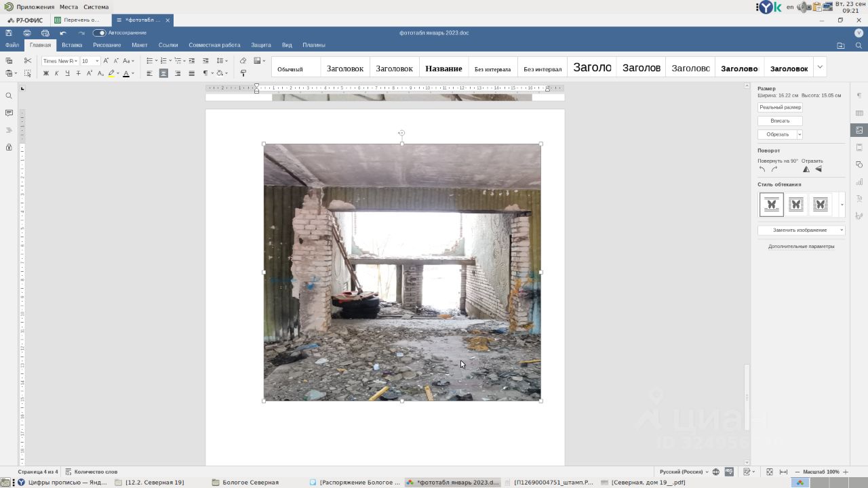Copy the selected image
The height and width of the screenshot is (488, 868).
[x=9, y=61]
